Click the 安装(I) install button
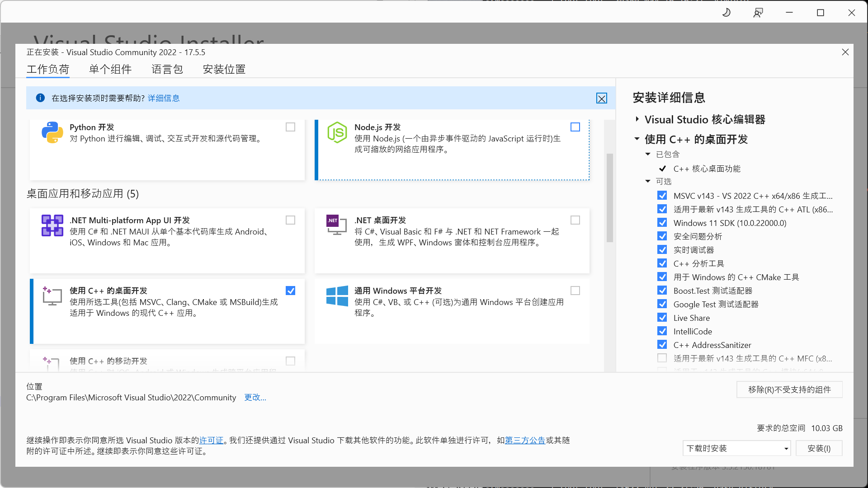868x488 pixels. click(x=819, y=448)
